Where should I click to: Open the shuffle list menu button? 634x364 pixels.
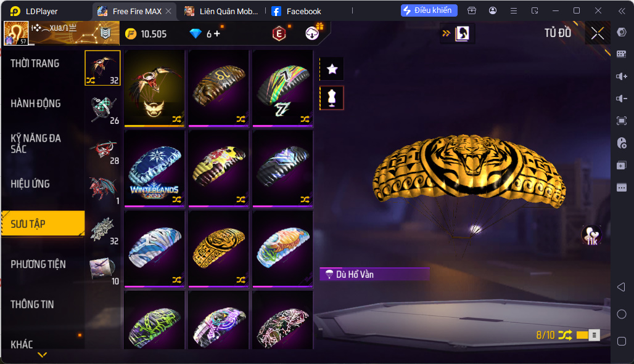point(595,335)
